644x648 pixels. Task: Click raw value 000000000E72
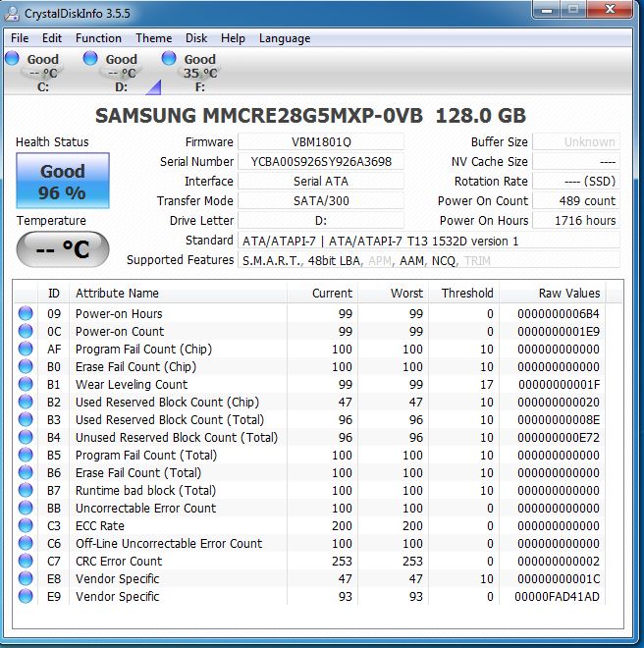pos(558,437)
